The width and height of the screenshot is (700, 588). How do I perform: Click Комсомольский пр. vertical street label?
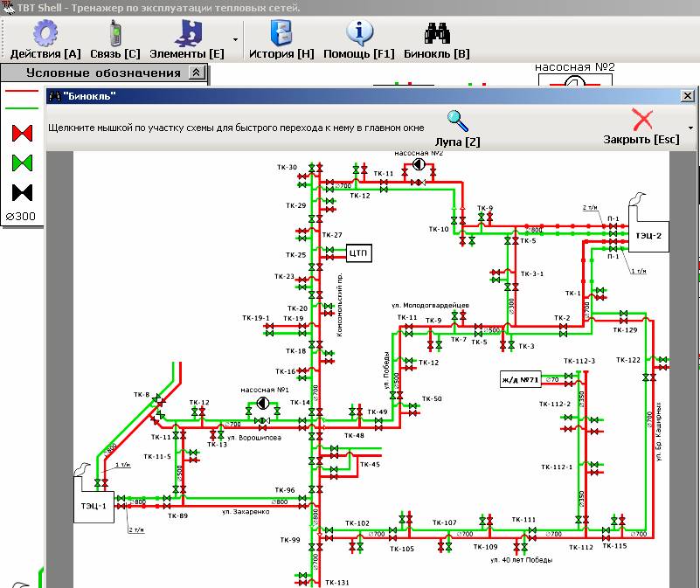340,305
